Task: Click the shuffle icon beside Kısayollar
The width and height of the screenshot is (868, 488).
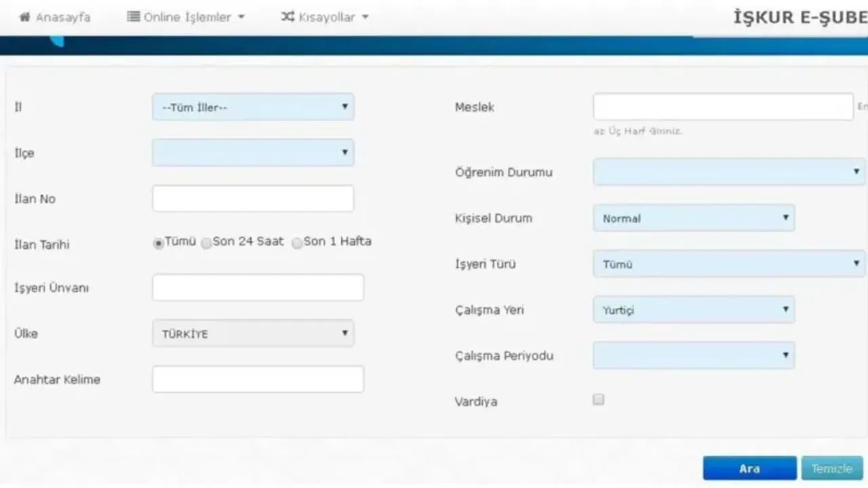Action: (x=288, y=18)
